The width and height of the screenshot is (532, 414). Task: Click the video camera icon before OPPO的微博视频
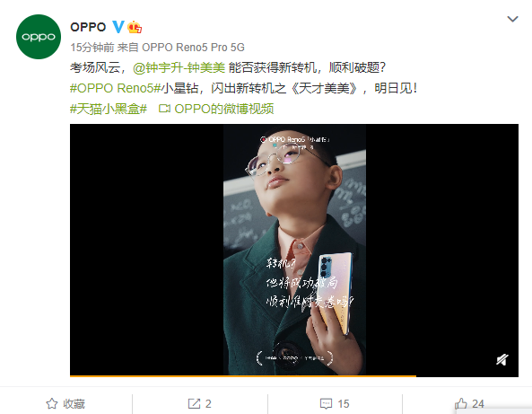pyautogui.click(x=164, y=109)
